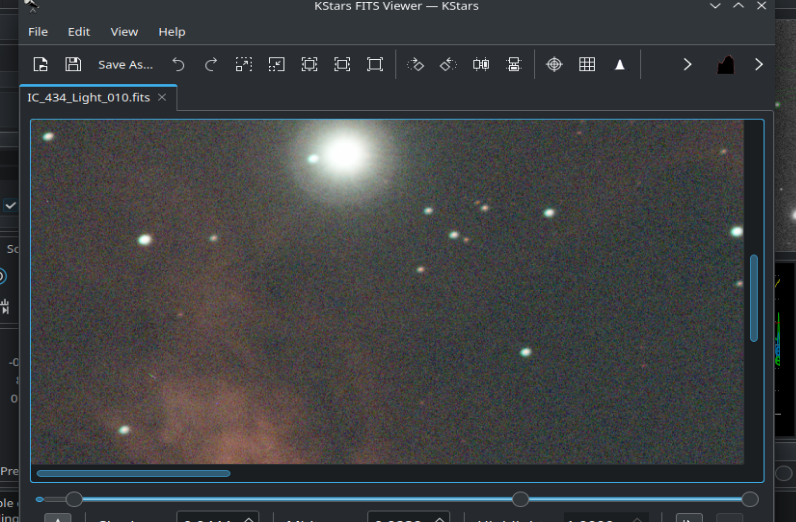Screen dimensions: 796x522
Task: Toggle the crosshair target icon
Action: click(554, 64)
